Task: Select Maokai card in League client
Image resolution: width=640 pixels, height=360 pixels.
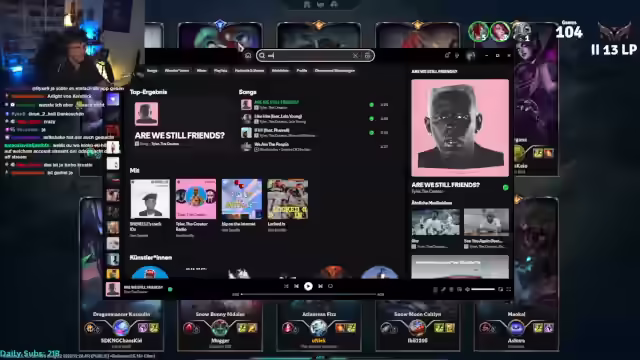Action: [x=516, y=326]
